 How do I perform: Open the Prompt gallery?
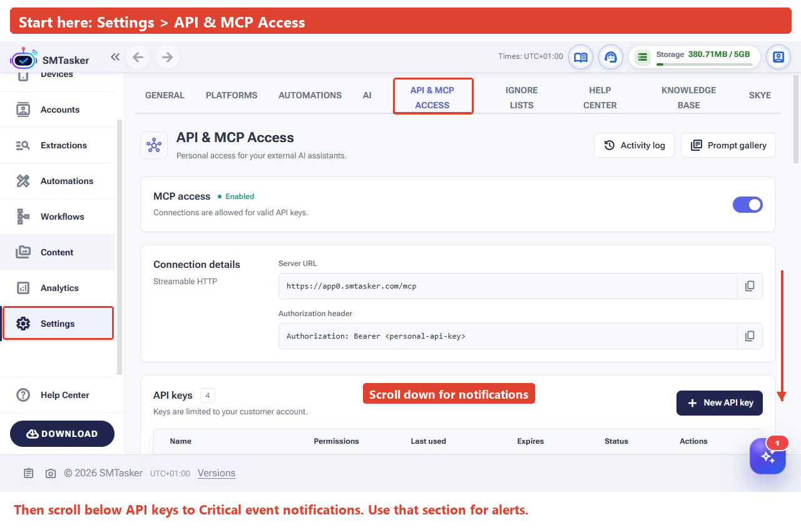(728, 145)
